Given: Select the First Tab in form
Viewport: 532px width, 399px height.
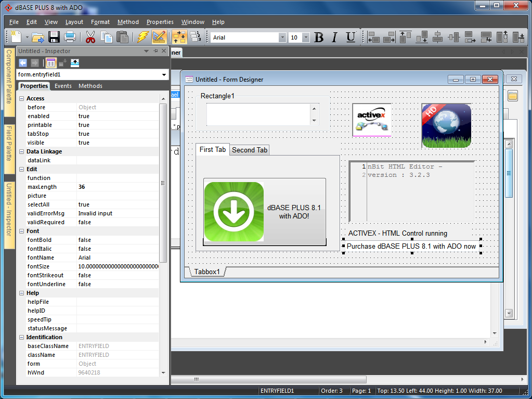Looking at the screenshot, I should click(x=212, y=149).
